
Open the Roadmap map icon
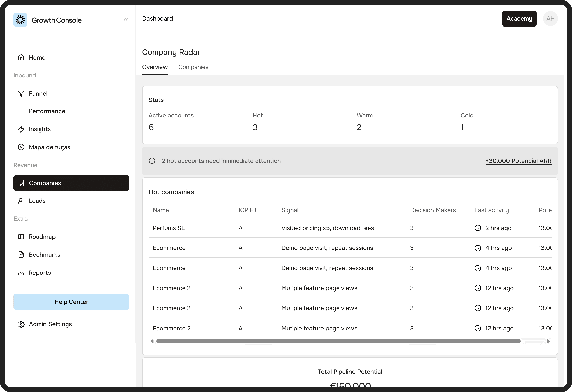(x=21, y=237)
